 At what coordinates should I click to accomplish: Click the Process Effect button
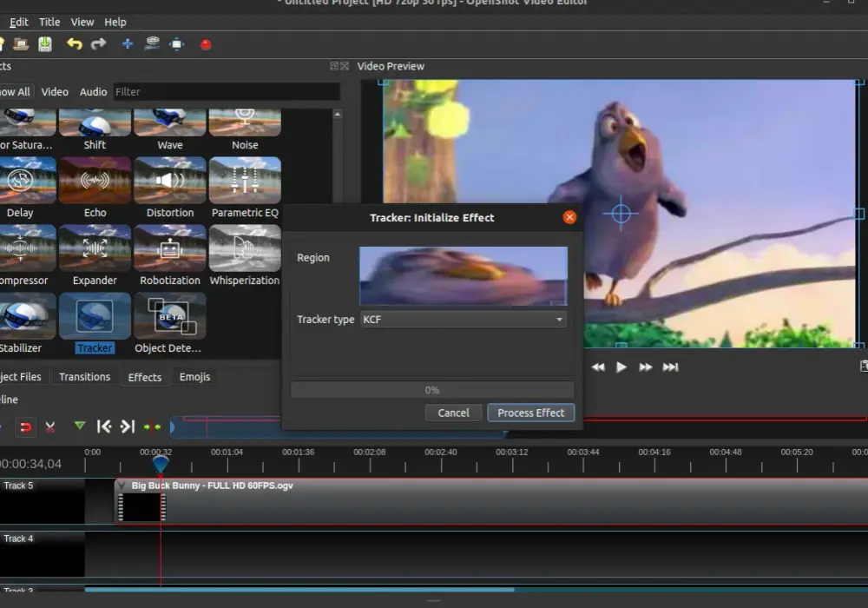531,413
